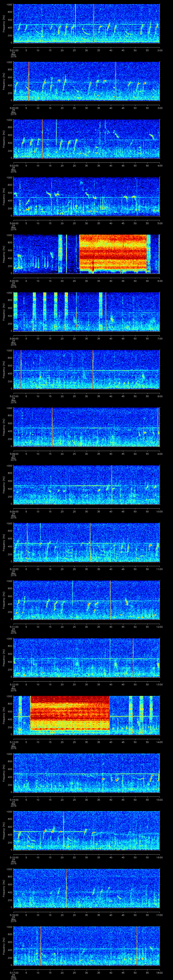Screen dimensions: 173x980
Task: Click the '5:11:00' start time label
Action: click(14, 627)
